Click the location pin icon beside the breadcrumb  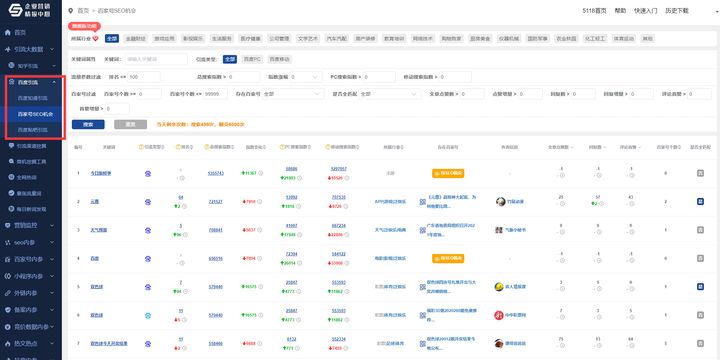(x=70, y=10)
